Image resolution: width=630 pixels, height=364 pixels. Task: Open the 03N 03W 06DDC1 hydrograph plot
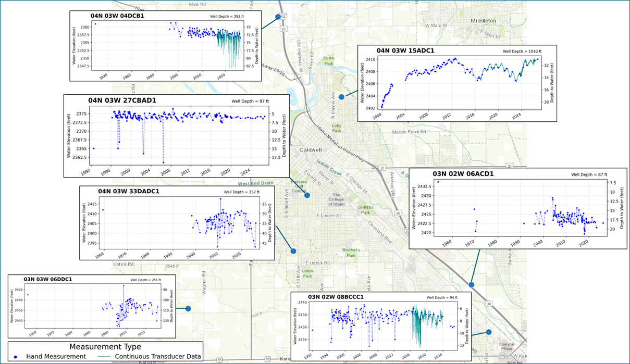point(92,307)
